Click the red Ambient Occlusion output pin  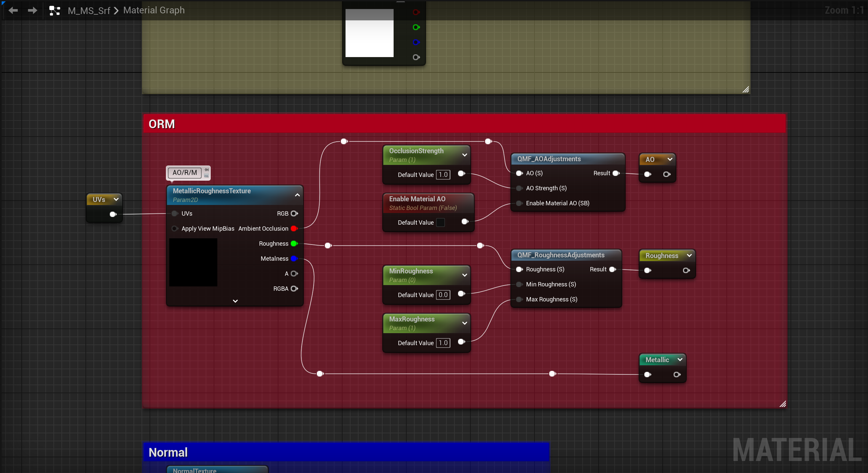pos(293,229)
